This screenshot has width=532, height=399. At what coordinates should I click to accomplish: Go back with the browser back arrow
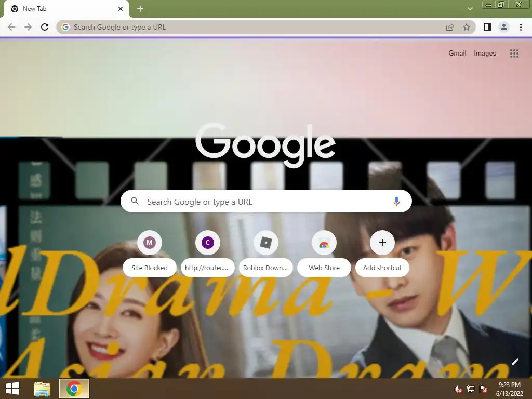[11, 27]
